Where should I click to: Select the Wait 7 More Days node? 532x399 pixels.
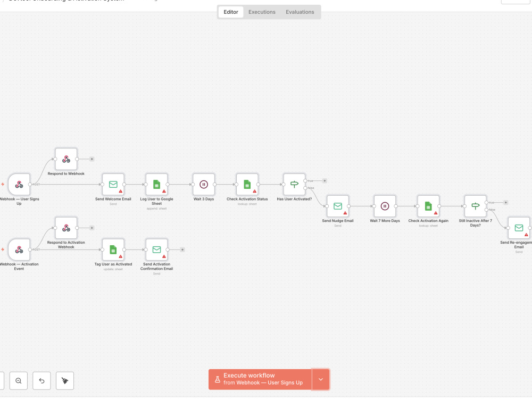pyautogui.click(x=385, y=206)
